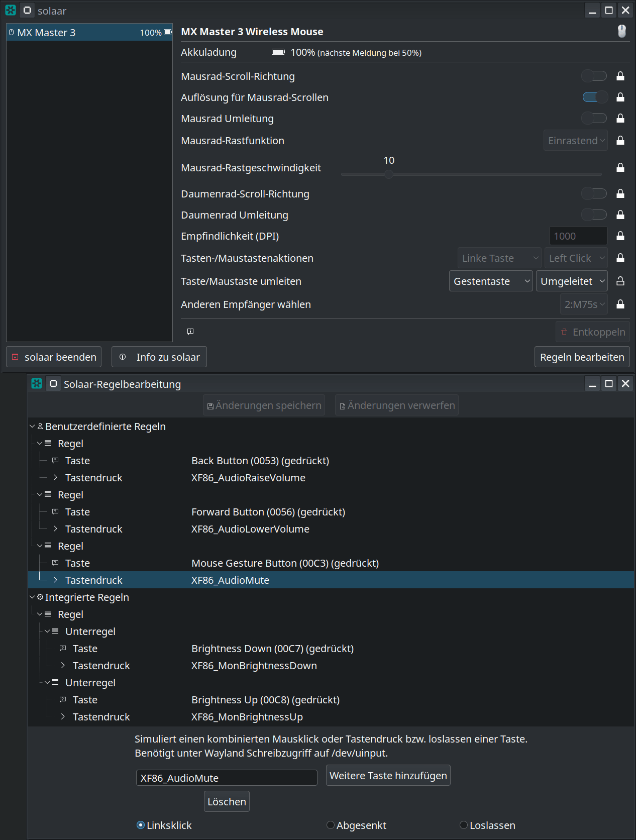Click the lock icon for Anderen Empfänger wählen
The height and width of the screenshot is (840, 636).
(620, 304)
